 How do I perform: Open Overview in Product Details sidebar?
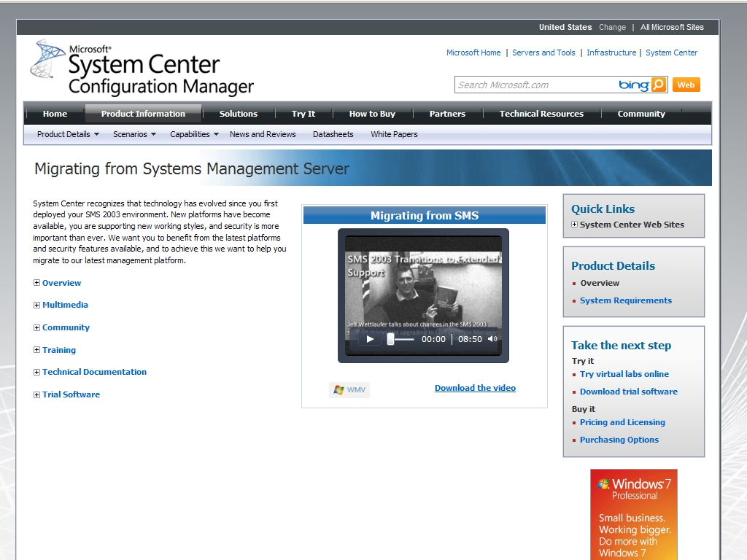tap(600, 283)
